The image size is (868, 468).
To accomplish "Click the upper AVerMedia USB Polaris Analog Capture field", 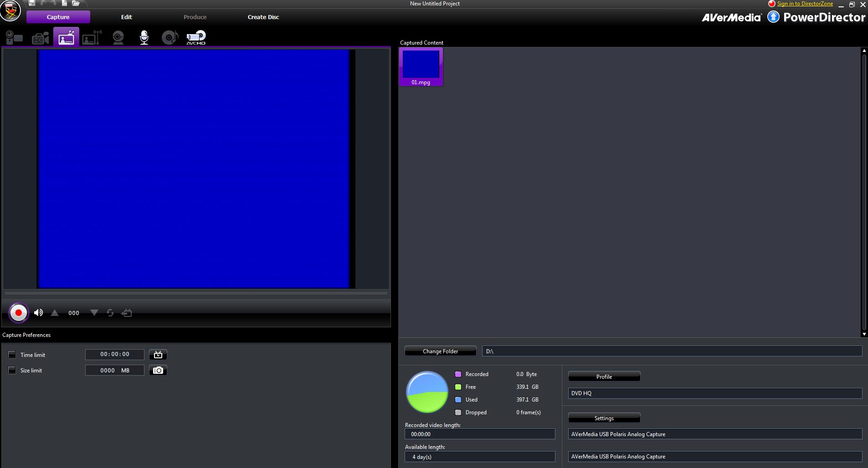I will click(715, 434).
